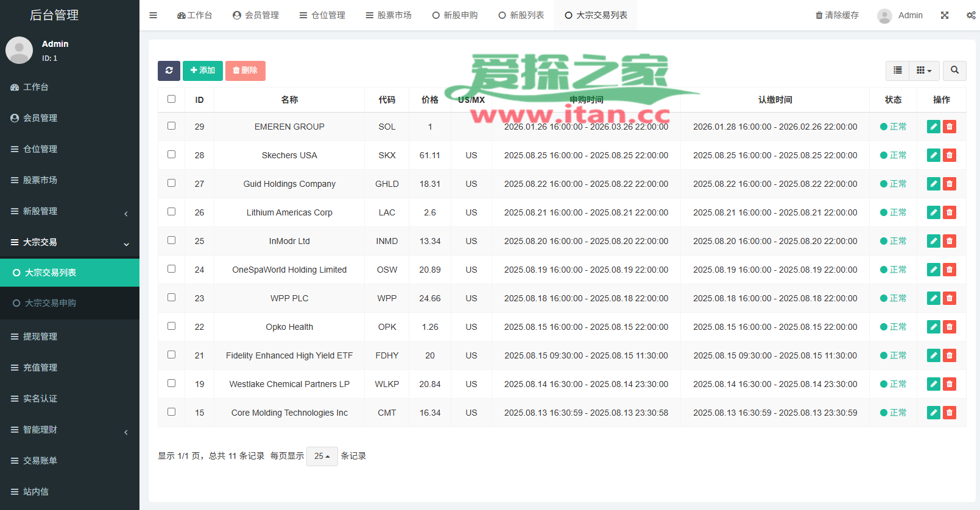Select the Opko Health row checkbox
Viewport: 980px width, 510px height.
[172, 326]
